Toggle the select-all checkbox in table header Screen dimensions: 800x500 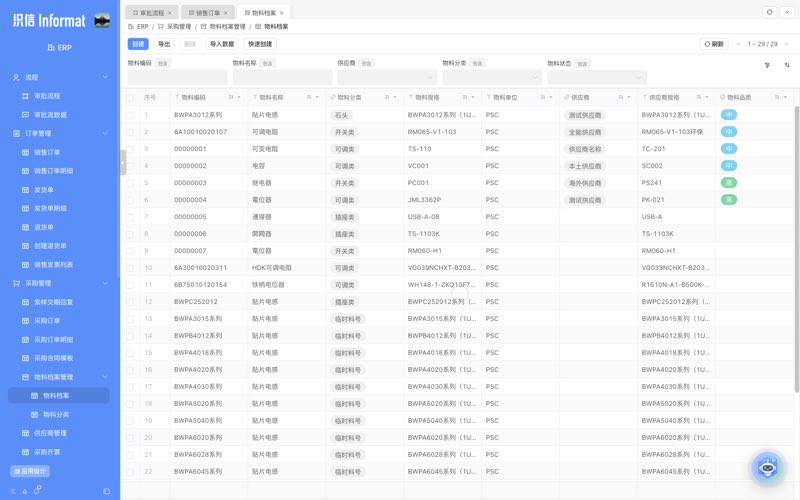coord(130,97)
